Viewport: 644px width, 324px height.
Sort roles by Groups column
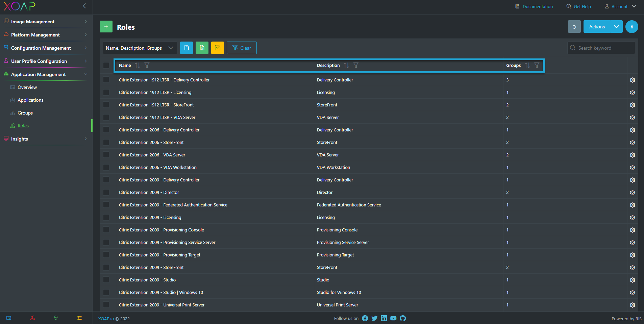point(527,65)
